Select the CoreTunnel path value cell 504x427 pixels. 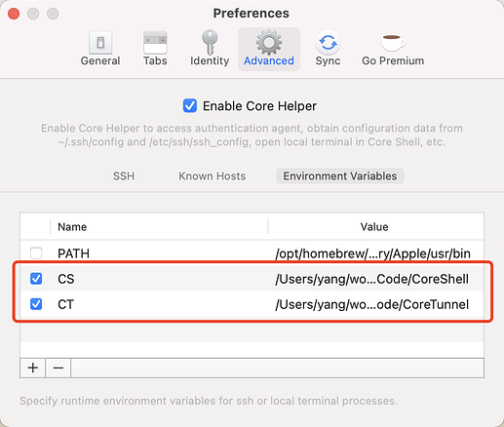372,304
